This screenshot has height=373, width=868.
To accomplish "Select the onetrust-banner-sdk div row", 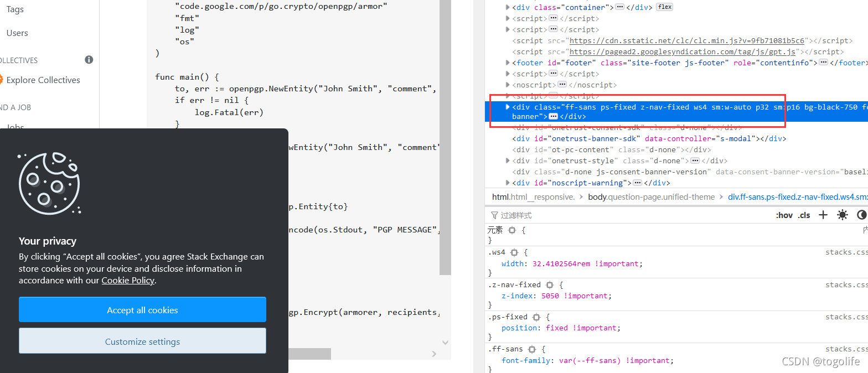I will pos(649,138).
